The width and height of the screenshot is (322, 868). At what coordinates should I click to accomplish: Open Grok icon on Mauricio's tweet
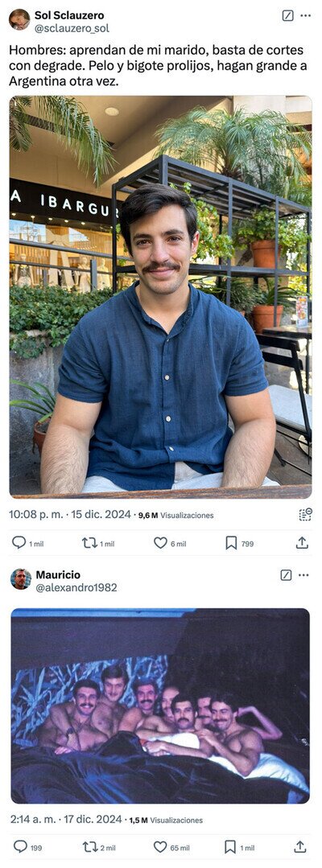[286, 575]
